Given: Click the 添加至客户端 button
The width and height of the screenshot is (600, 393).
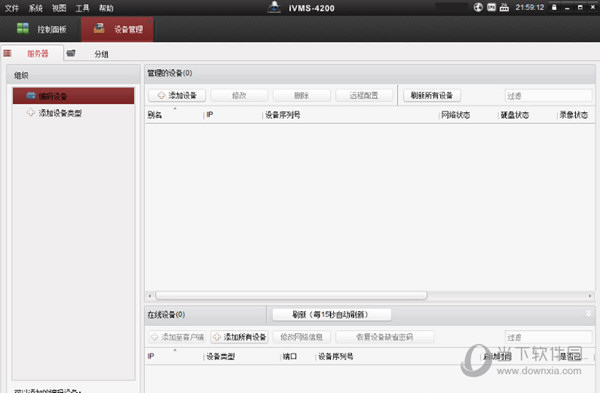Looking at the screenshot, I should [x=177, y=337].
